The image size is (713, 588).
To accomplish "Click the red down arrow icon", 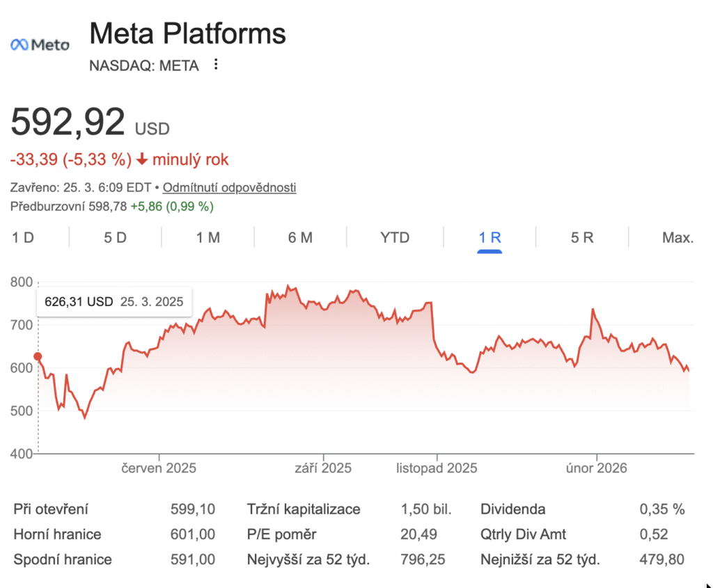I will pos(142,159).
